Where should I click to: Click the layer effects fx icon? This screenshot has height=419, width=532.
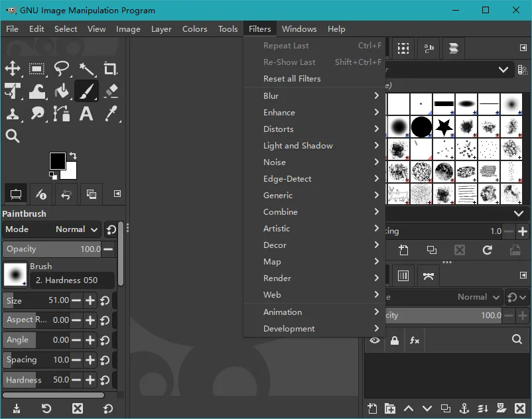point(415,340)
